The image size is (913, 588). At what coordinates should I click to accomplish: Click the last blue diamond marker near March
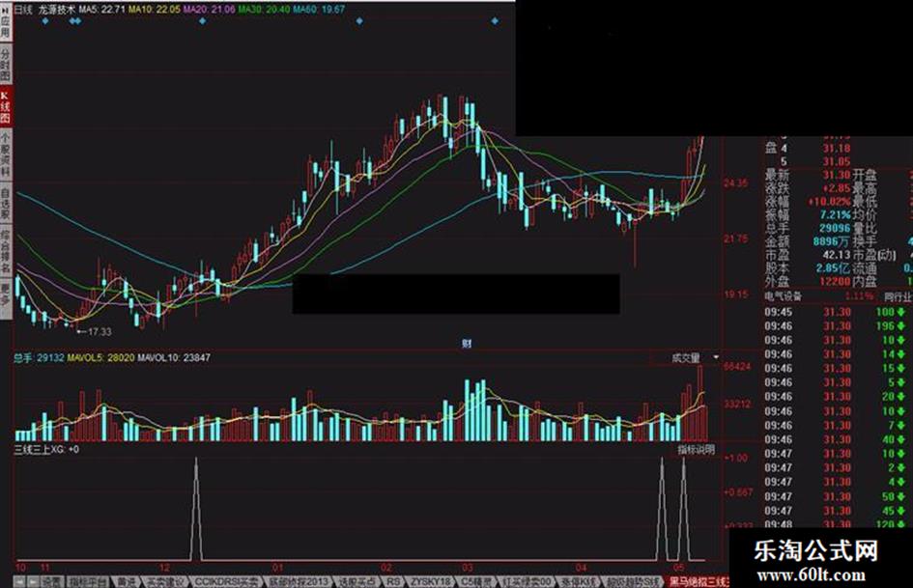point(495,21)
